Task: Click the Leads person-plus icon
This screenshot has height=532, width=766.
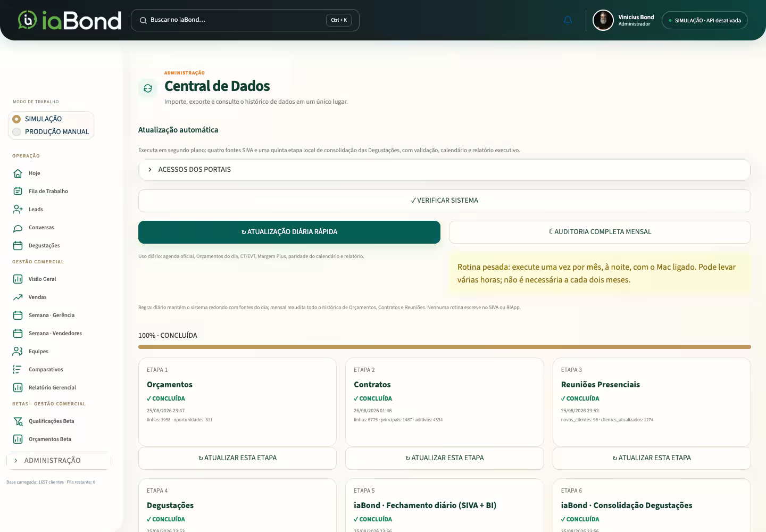Action: click(18, 209)
